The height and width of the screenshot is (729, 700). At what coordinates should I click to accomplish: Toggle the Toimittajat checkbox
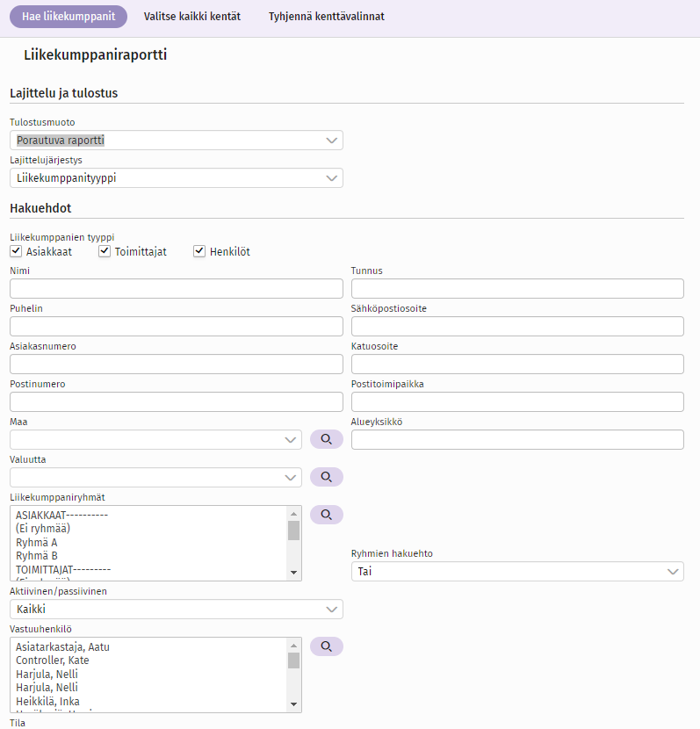[105, 251]
